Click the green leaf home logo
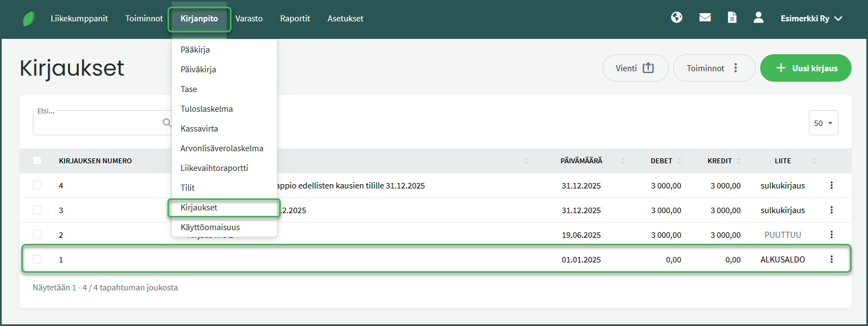This screenshot has width=868, height=326. [29, 19]
